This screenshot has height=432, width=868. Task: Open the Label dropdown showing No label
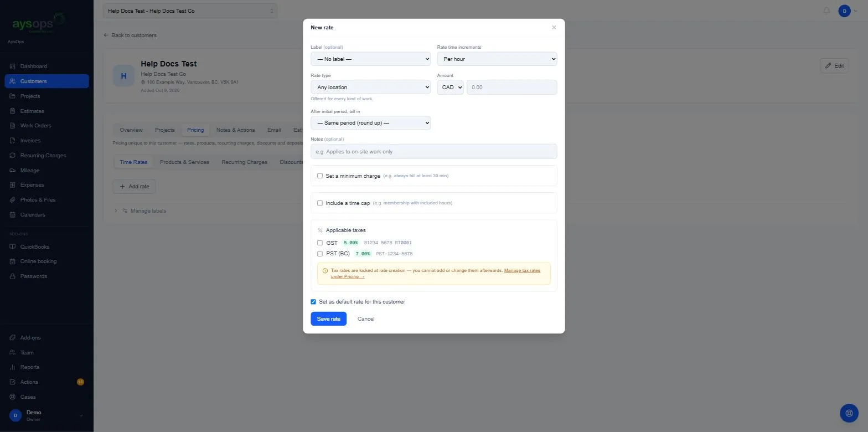pos(370,59)
